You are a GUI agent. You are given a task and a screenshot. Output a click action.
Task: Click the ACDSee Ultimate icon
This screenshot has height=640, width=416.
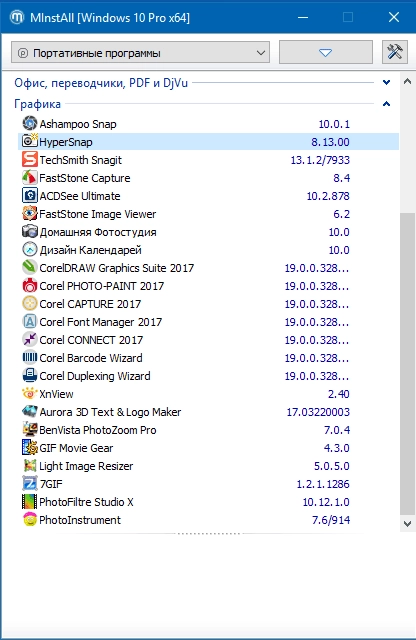pos(29,195)
